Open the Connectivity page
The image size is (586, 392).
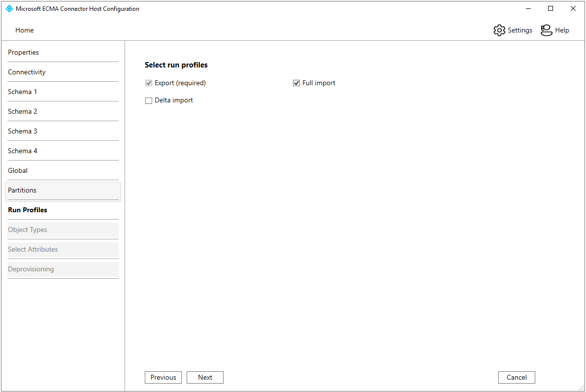27,72
